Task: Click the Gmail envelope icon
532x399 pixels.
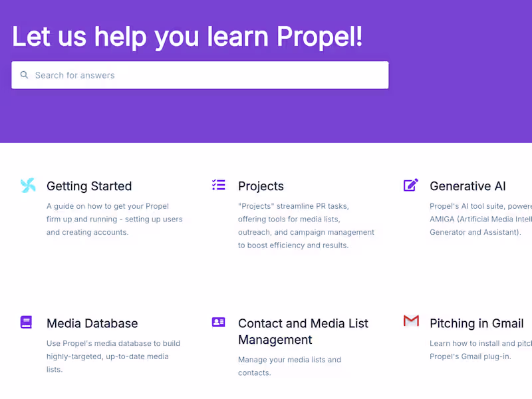Action: tap(411, 321)
